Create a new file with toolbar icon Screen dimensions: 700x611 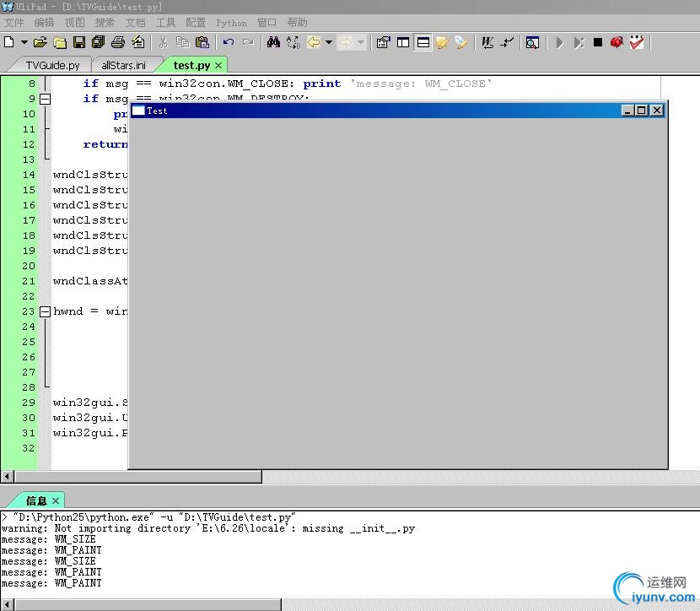(x=9, y=42)
